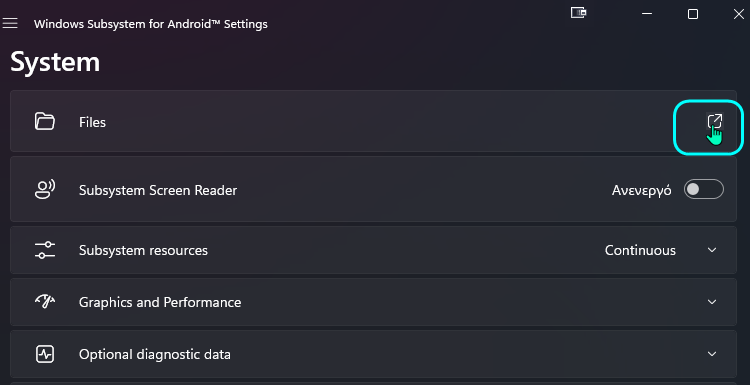The width and height of the screenshot is (750, 385).
Task: Maximize the Settings window
Action: click(x=693, y=14)
